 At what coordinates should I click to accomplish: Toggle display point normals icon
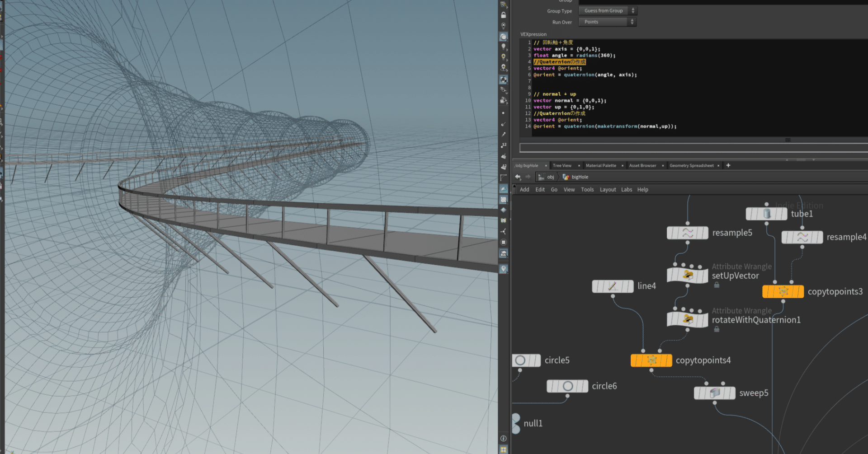click(503, 124)
